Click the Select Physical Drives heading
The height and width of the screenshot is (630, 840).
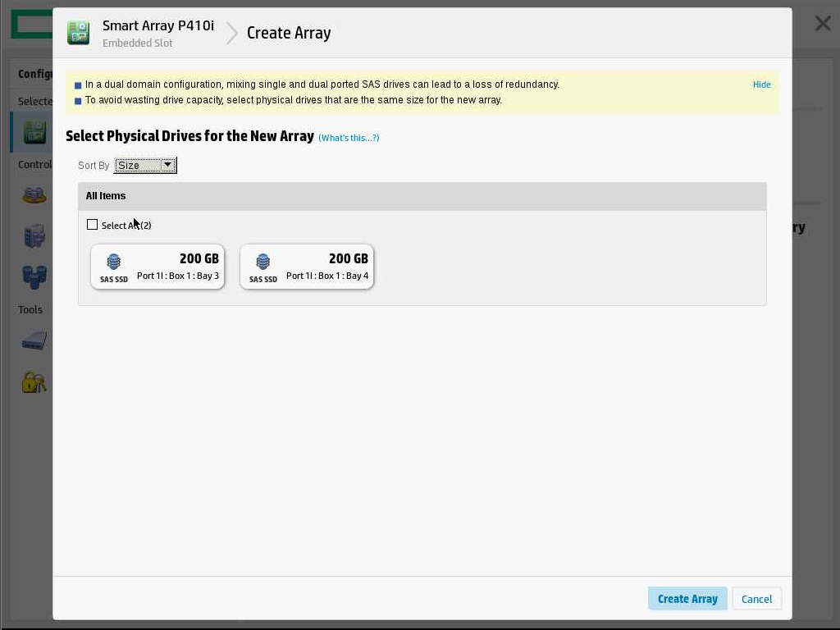coord(189,136)
